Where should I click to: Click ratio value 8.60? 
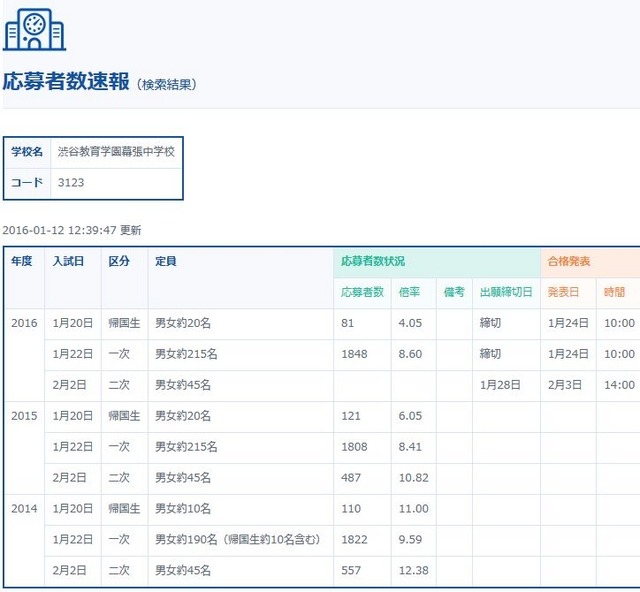tap(410, 354)
